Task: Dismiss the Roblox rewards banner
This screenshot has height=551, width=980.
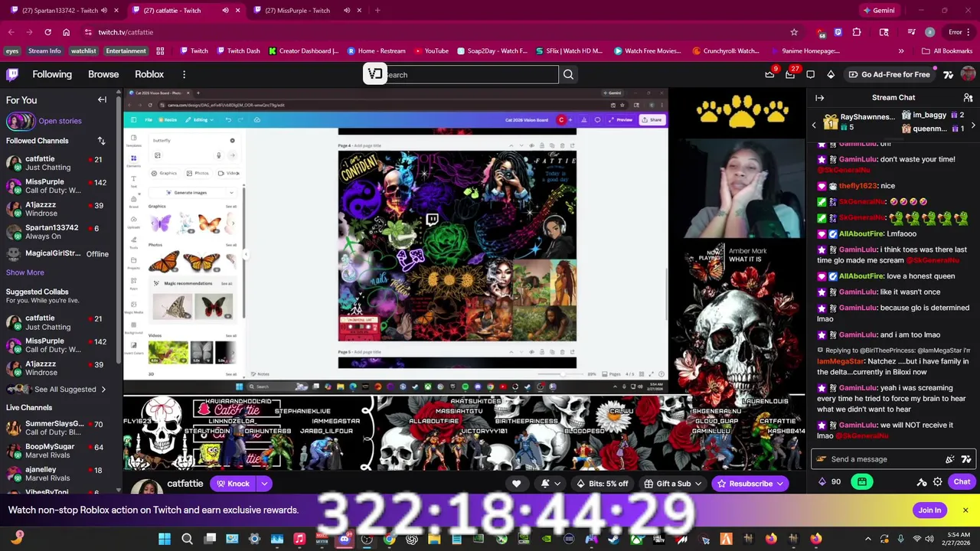Action: click(965, 510)
